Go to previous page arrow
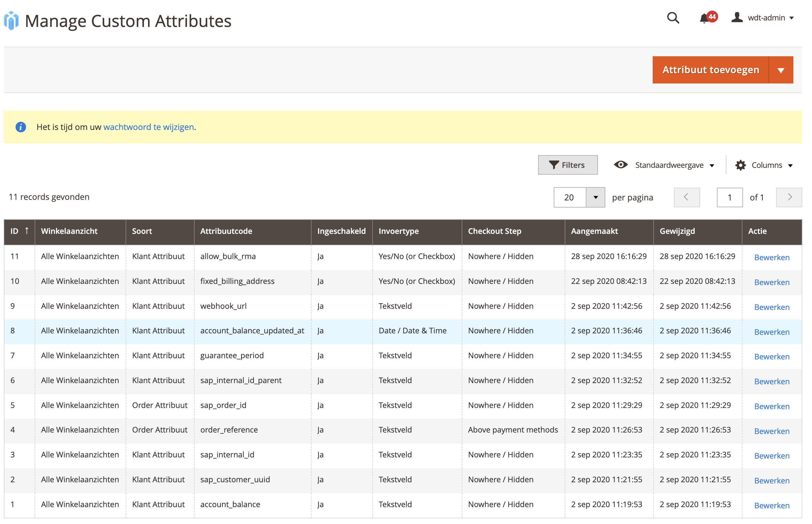 [686, 197]
